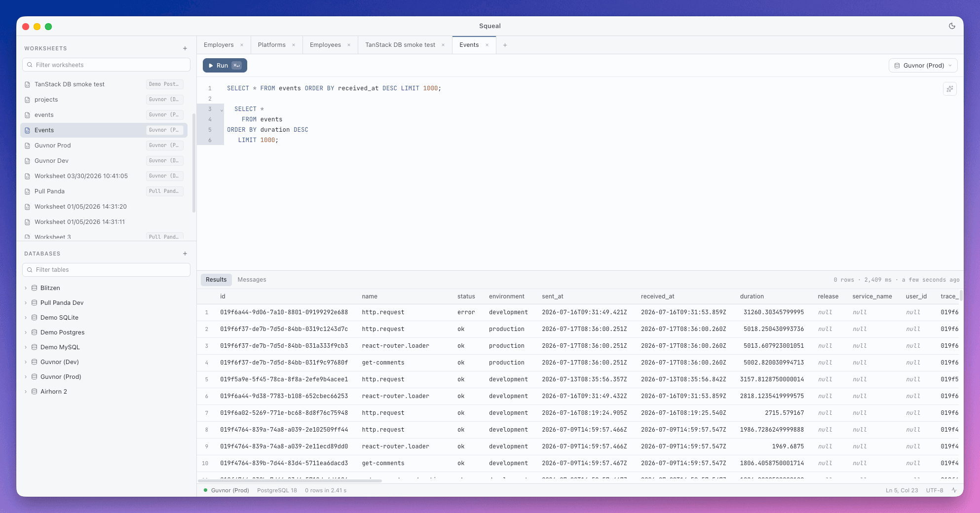This screenshot has width=980, height=513.
Task: Click the AI sparkle icon in editor
Action: click(x=950, y=89)
